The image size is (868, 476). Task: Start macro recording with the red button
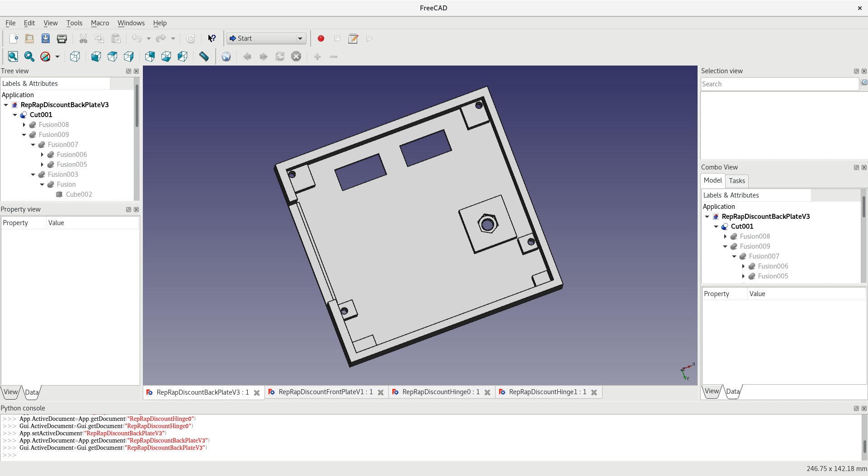pyautogui.click(x=321, y=38)
